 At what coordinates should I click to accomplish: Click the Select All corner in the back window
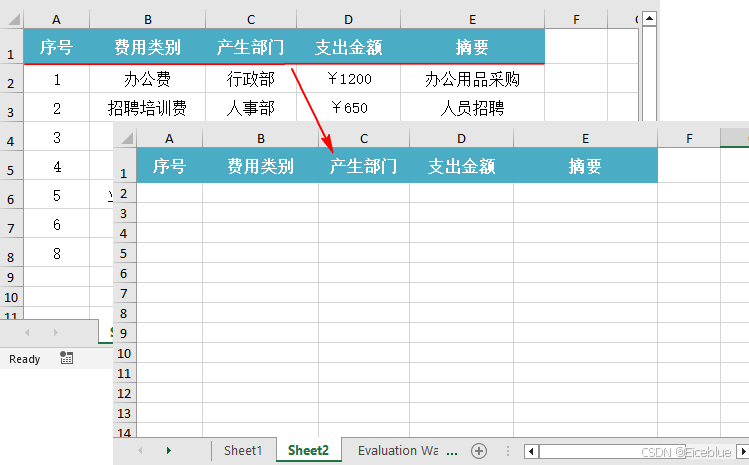click(x=12, y=20)
